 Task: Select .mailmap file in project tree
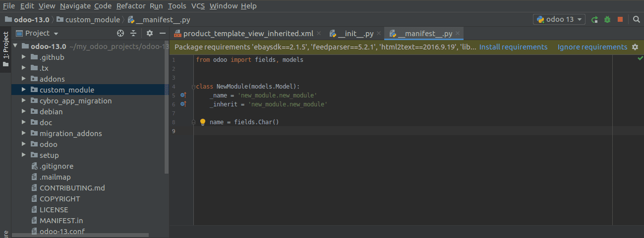[51, 177]
